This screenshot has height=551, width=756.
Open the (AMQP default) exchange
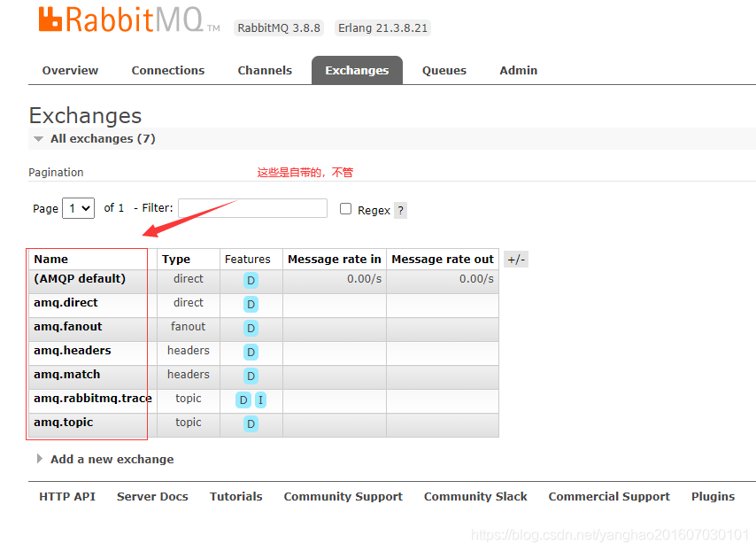(80, 279)
